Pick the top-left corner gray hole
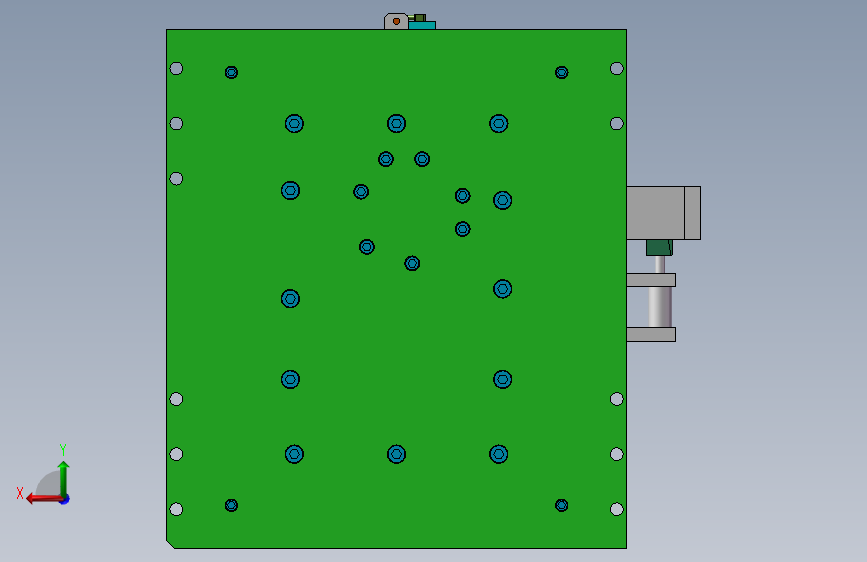 click(176, 69)
